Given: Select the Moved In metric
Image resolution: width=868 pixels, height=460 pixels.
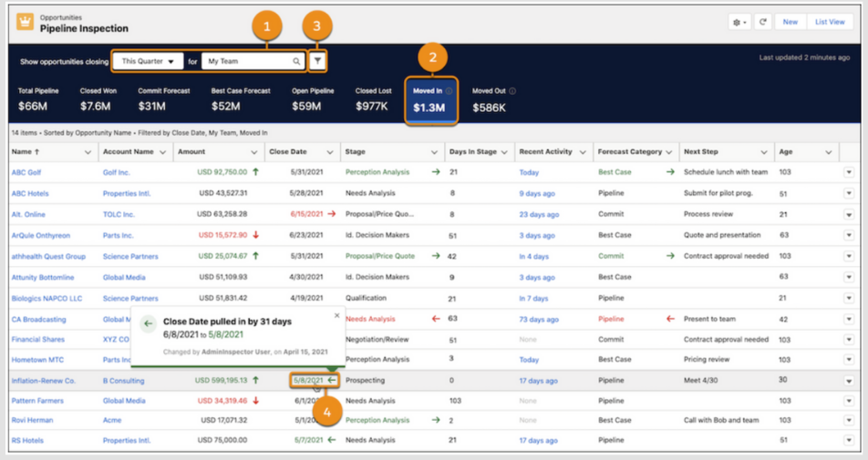Looking at the screenshot, I should (x=431, y=100).
